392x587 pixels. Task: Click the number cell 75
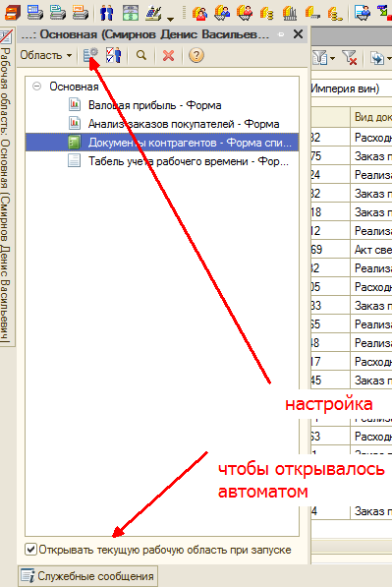(x=331, y=155)
